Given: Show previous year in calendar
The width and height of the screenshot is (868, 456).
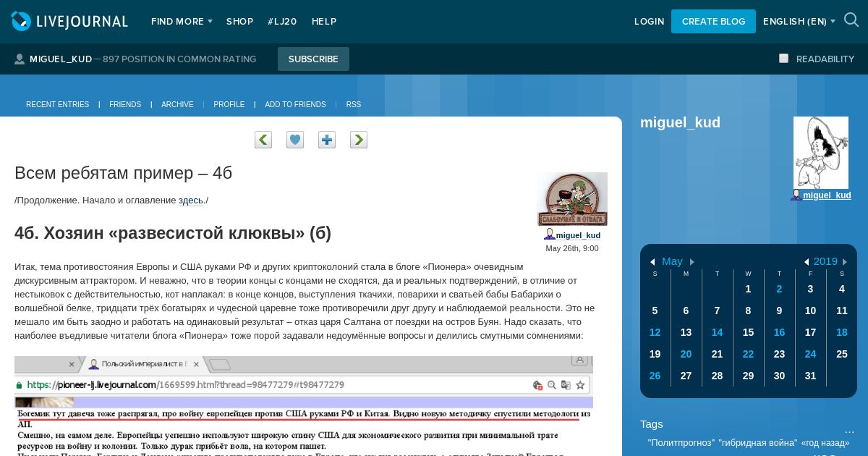Looking at the screenshot, I should tap(807, 262).
